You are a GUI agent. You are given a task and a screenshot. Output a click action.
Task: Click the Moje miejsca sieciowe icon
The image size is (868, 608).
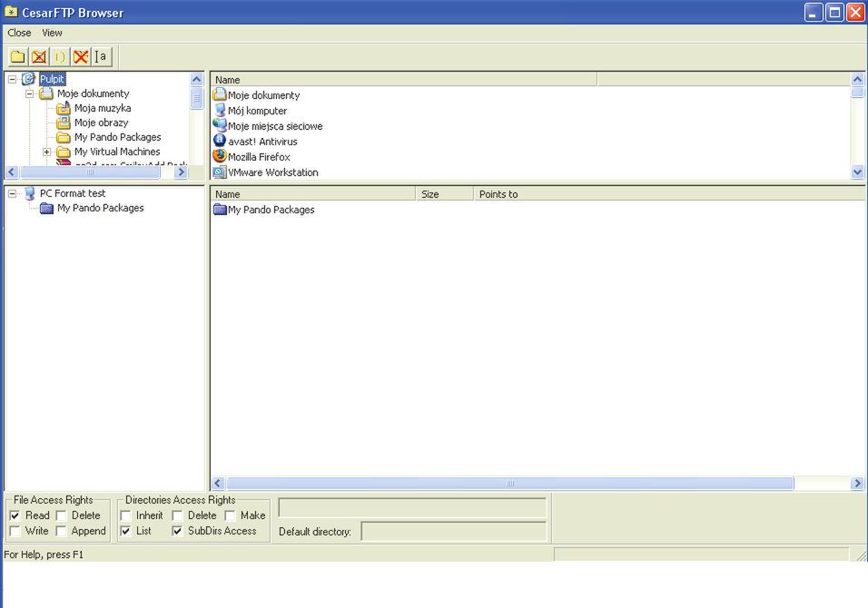click(x=220, y=125)
